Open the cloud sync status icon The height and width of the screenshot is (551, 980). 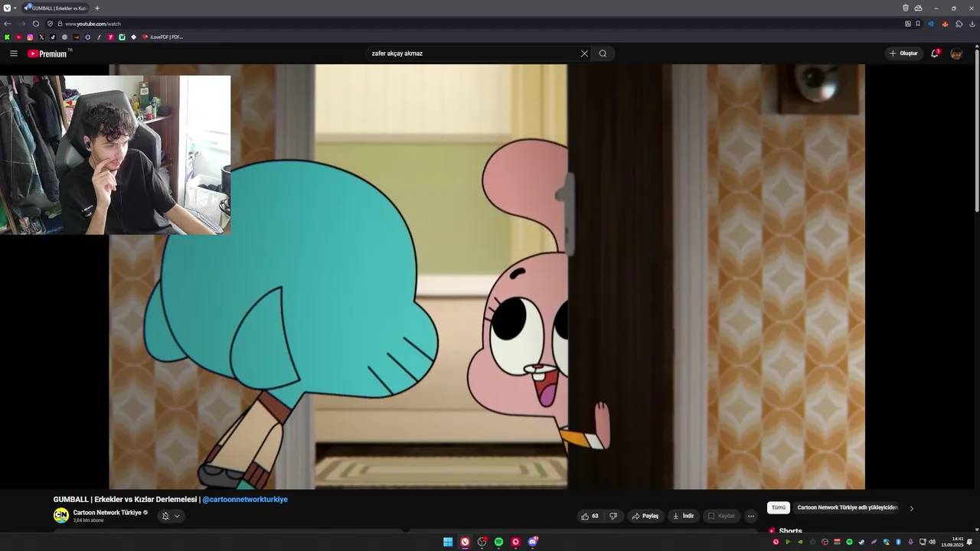(919, 8)
